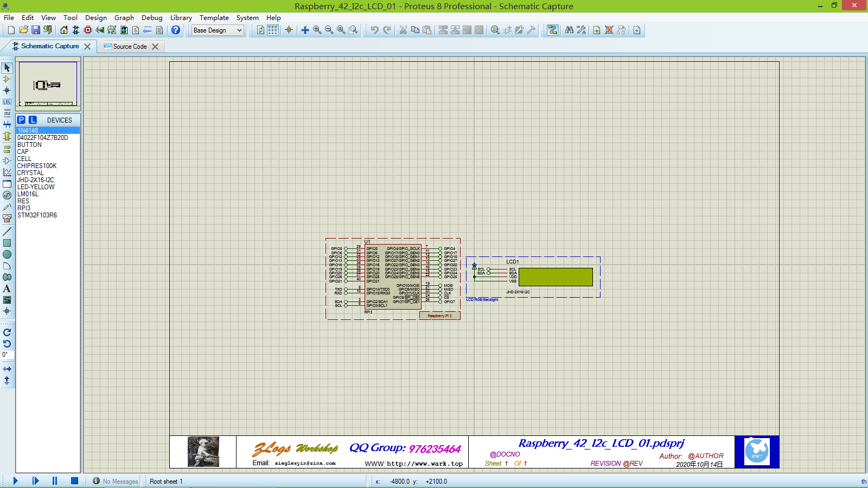The width and height of the screenshot is (868, 488).
Task: Select the Voltage Probe tool
Action: 7,207
